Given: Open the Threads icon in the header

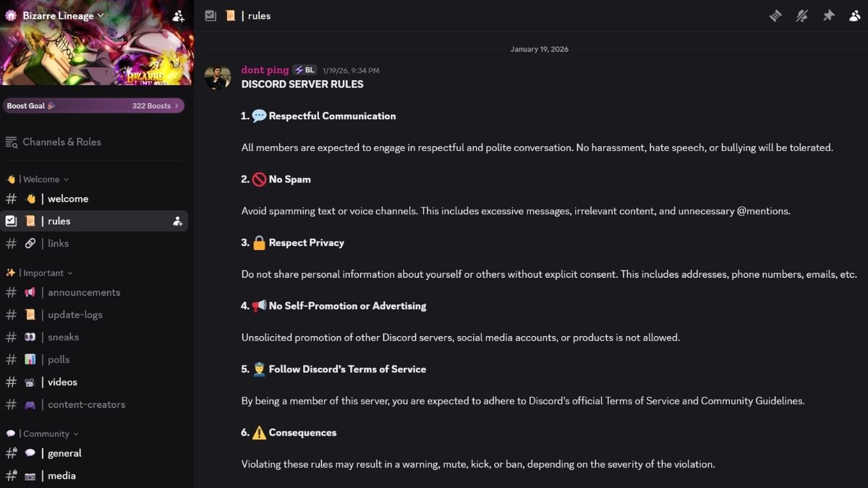Looking at the screenshot, I should (x=775, y=15).
